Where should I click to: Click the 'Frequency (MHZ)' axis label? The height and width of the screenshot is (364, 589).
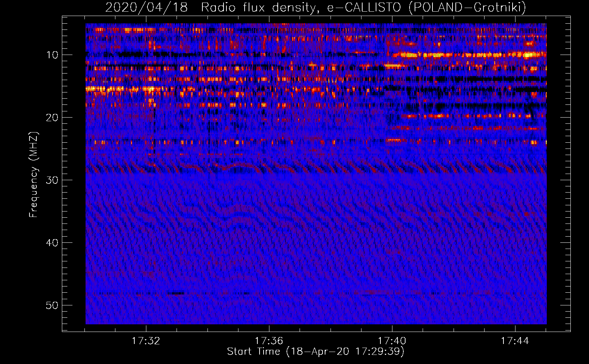[33, 175]
